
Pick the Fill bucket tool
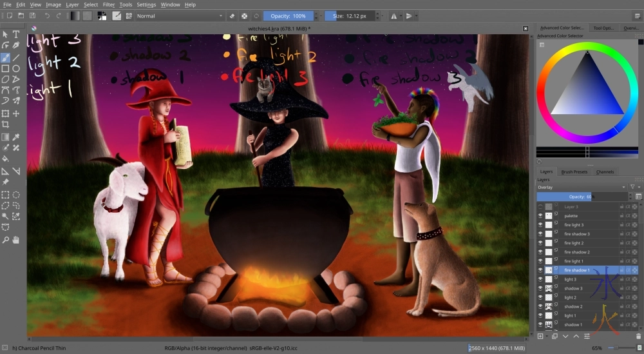(5, 158)
